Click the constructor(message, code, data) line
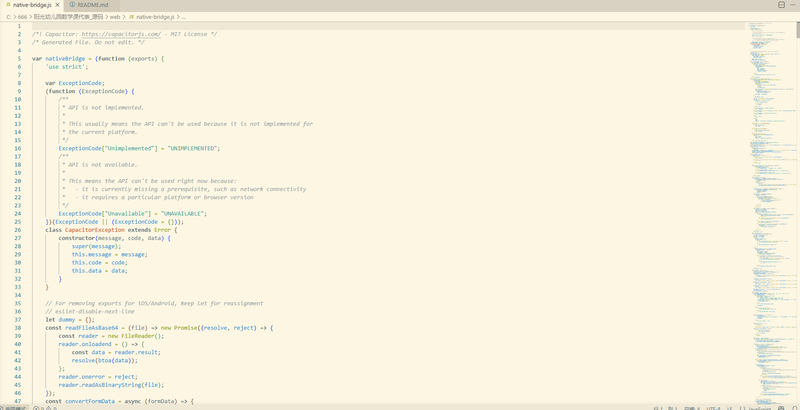The width and height of the screenshot is (800, 410). click(x=114, y=238)
